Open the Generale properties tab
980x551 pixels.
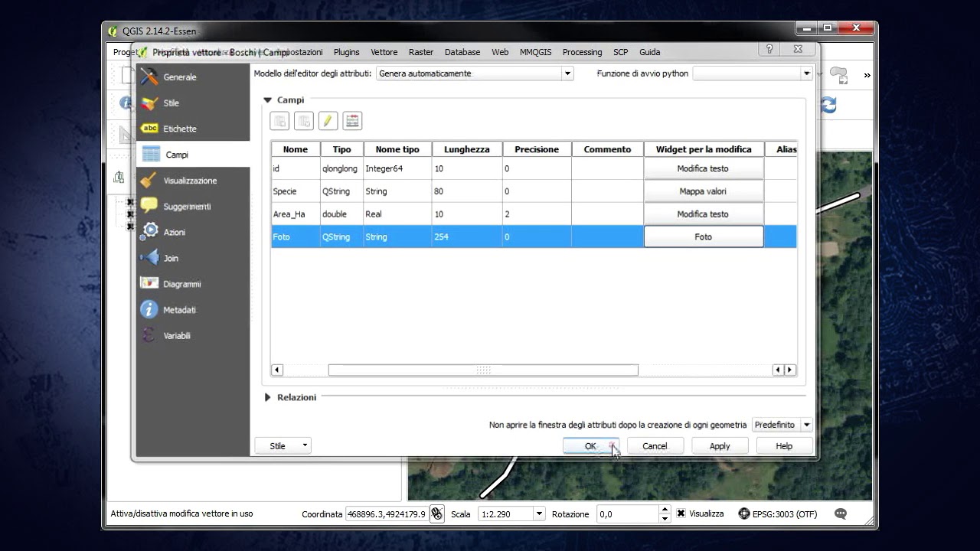pos(193,77)
